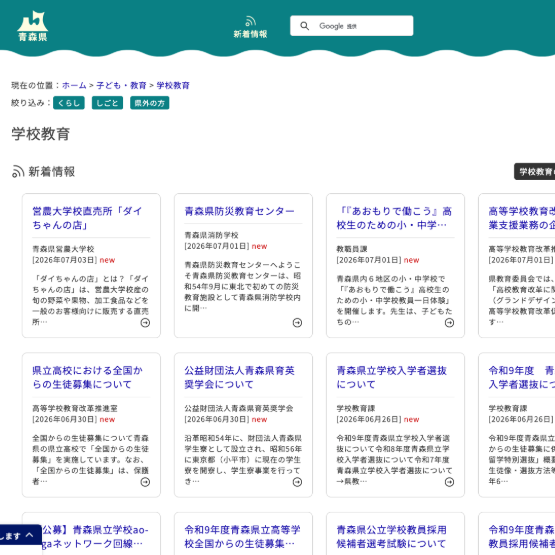Click arrow icon in 防災教育センター card
The image size is (555, 555).
(x=297, y=322)
